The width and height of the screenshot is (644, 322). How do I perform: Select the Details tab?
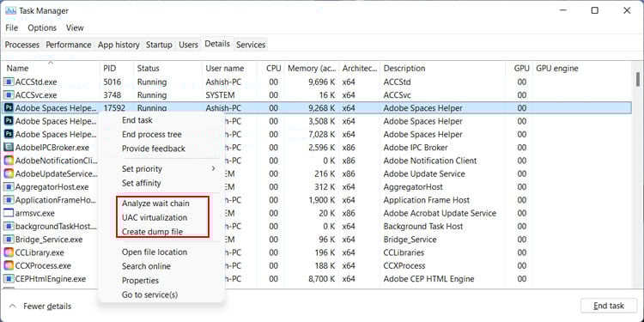click(x=217, y=44)
